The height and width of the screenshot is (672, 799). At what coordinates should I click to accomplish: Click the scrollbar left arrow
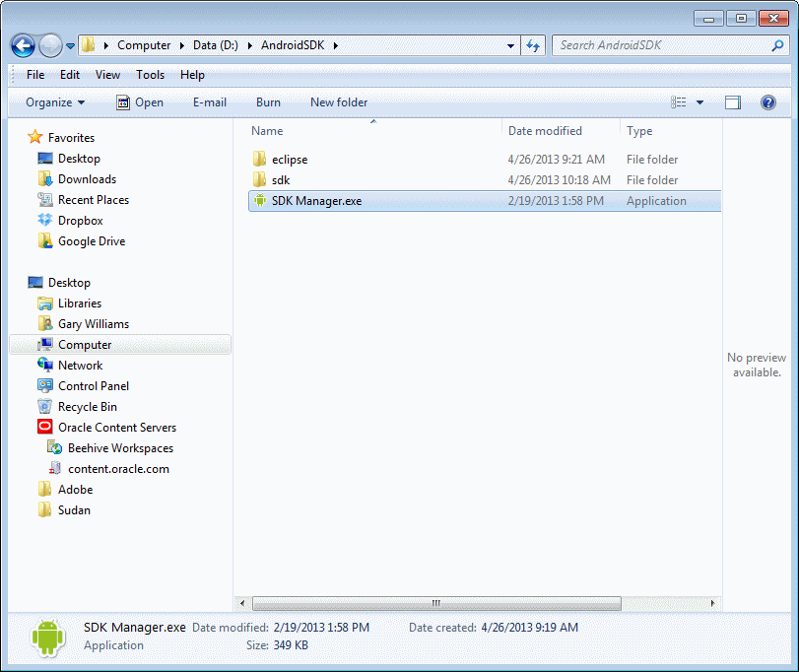coord(242,603)
